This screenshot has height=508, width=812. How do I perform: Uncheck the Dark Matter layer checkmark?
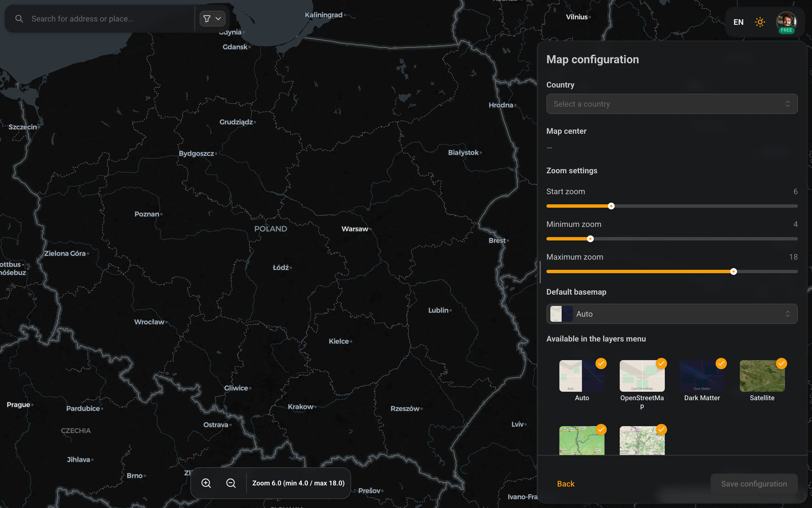721,364
